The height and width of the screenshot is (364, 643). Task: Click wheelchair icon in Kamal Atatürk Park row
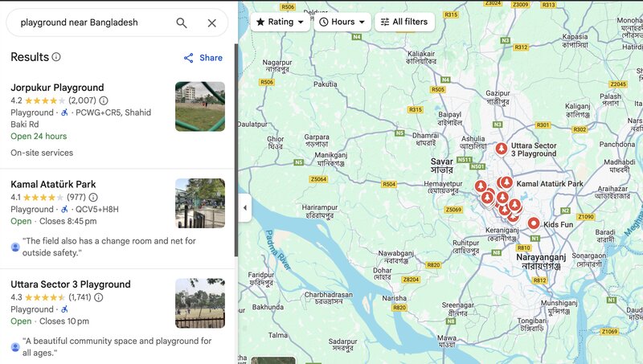(64, 209)
